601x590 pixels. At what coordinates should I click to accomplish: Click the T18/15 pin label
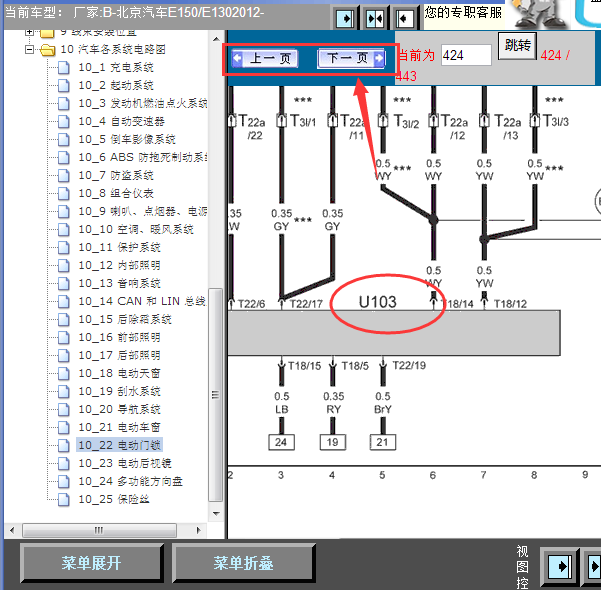point(304,366)
